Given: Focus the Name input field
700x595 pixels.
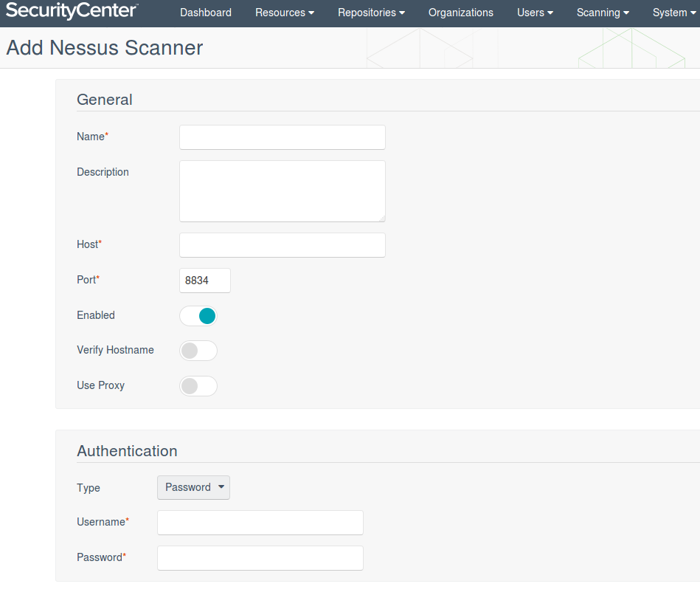Looking at the screenshot, I should tap(283, 137).
